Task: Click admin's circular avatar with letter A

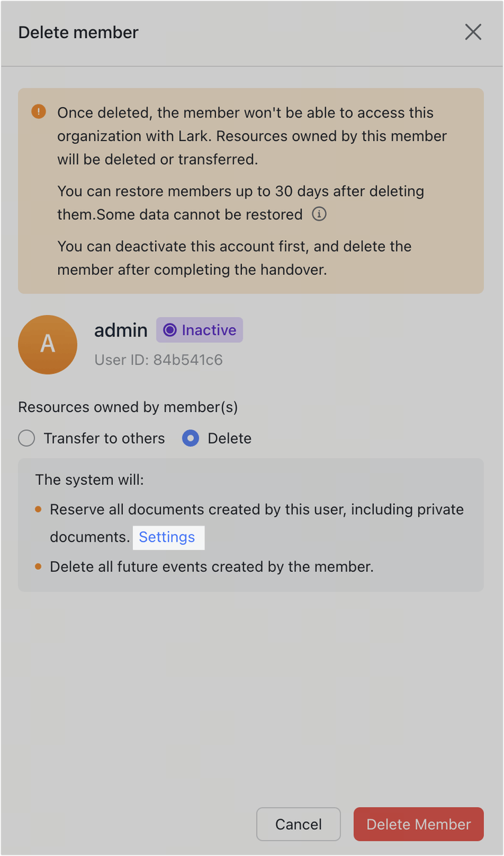Action: (x=47, y=344)
